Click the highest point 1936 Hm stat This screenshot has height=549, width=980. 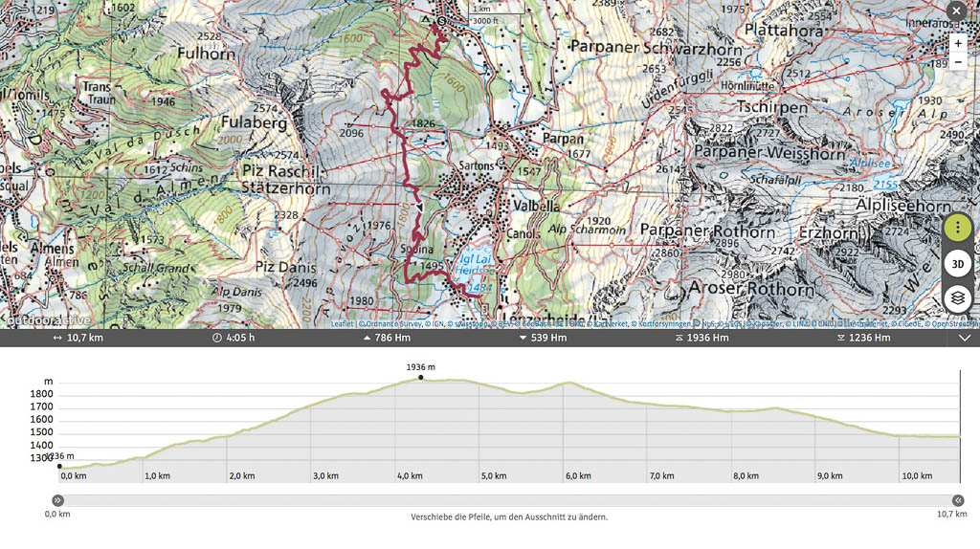pos(702,338)
